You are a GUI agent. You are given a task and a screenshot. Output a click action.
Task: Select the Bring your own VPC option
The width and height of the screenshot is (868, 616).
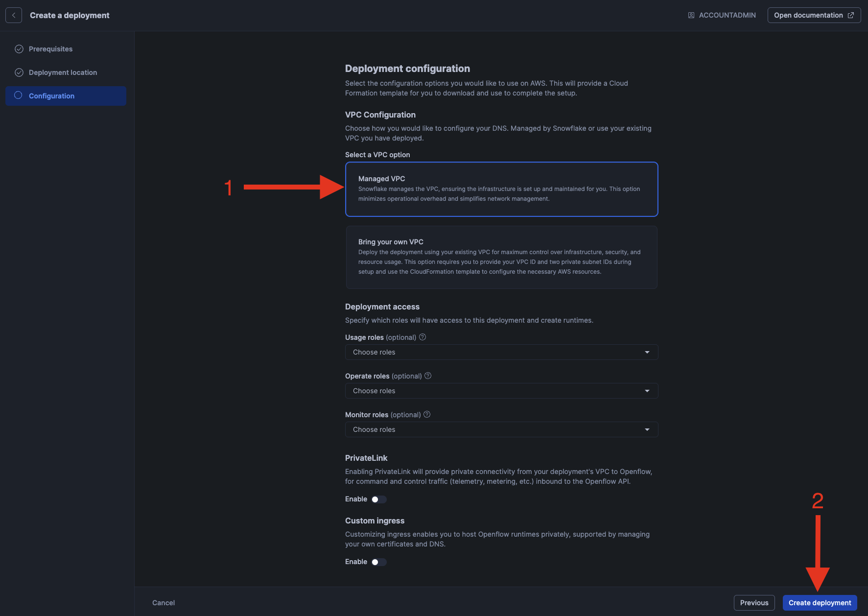coord(501,257)
